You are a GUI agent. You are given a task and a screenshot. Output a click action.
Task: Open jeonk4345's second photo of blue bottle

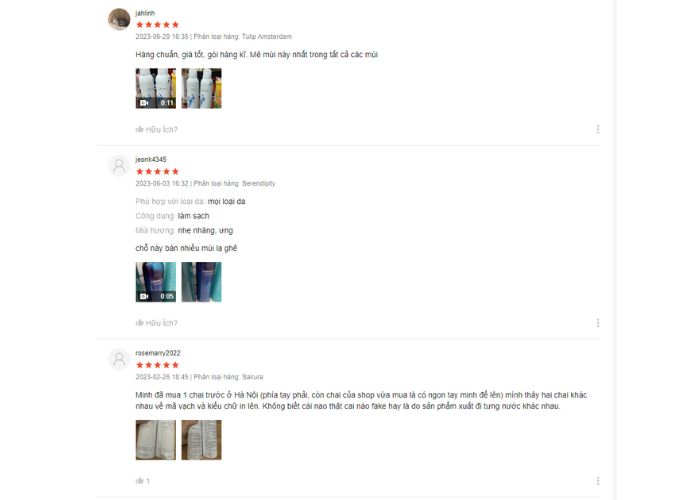click(201, 282)
